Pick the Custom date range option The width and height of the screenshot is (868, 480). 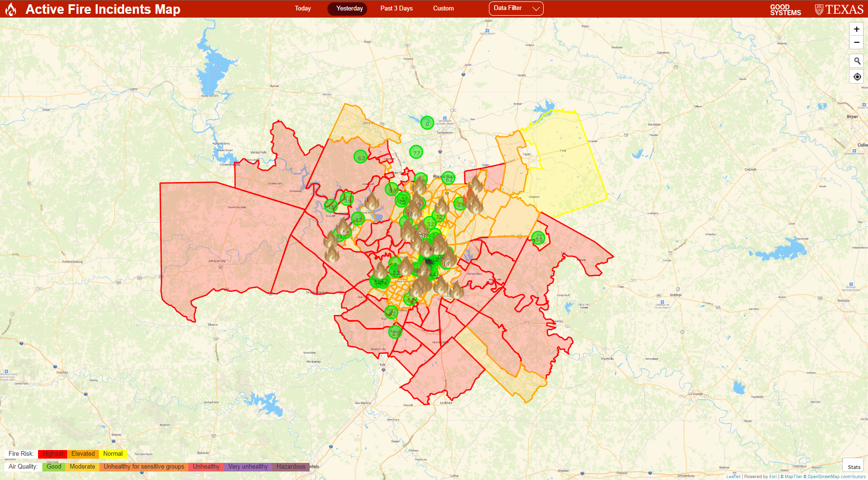443,9
